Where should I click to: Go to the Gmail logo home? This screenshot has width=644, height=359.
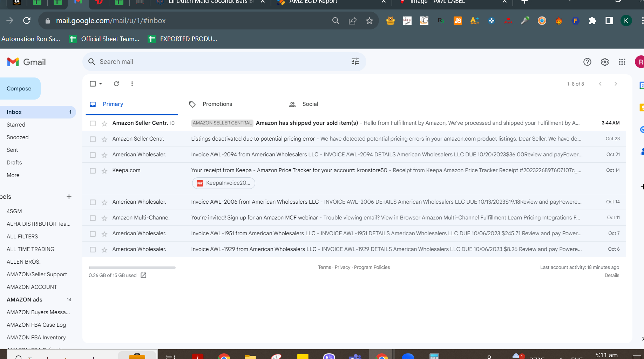26,62
